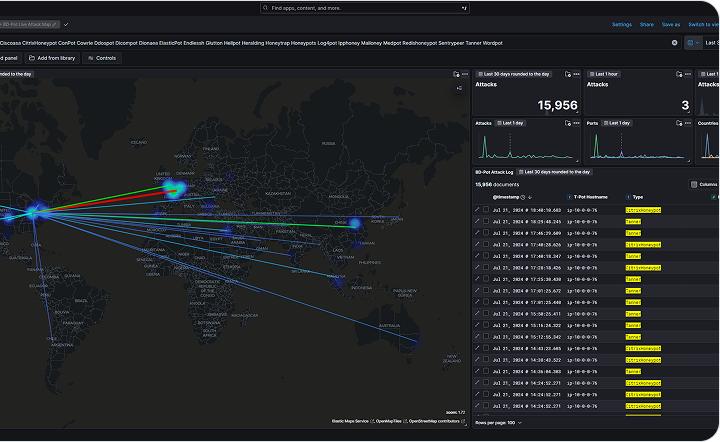Click the Save as link

(x=671, y=24)
